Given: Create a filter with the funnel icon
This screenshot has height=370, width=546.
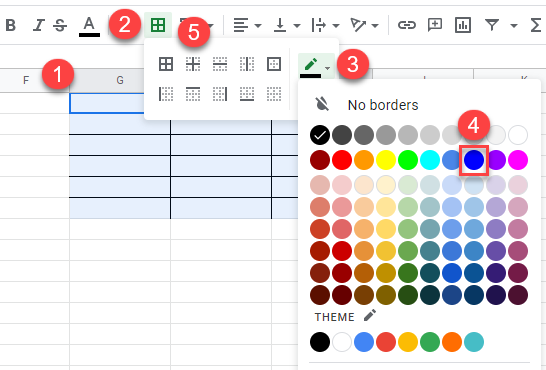Looking at the screenshot, I should [x=492, y=25].
